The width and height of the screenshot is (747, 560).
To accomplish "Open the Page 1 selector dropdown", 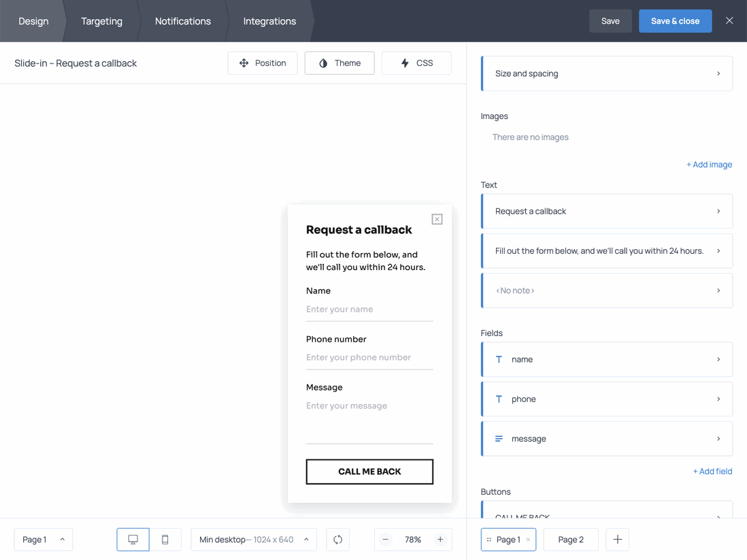I will (43, 539).
